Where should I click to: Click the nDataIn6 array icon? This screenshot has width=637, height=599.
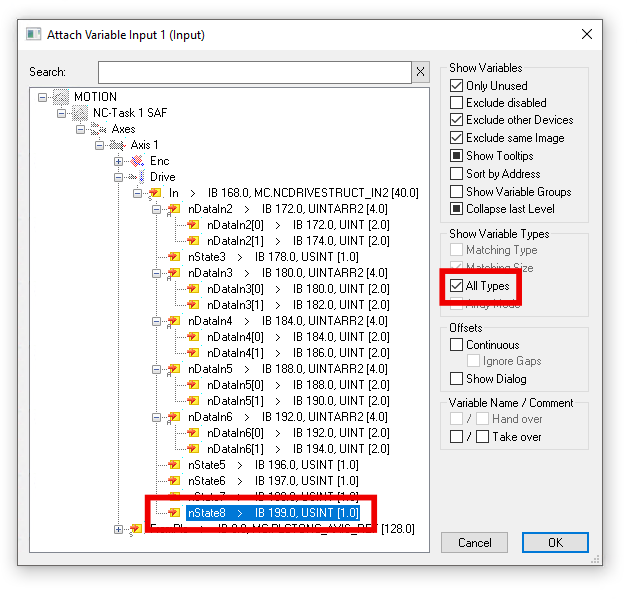[x=174, y=417]
